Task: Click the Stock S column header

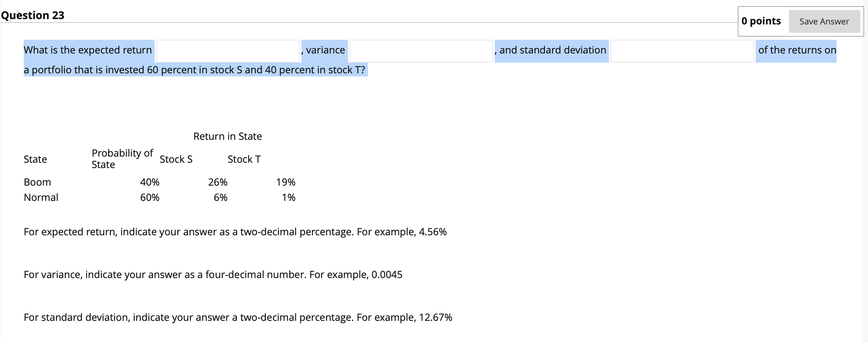Action: [x=176, y=159]
